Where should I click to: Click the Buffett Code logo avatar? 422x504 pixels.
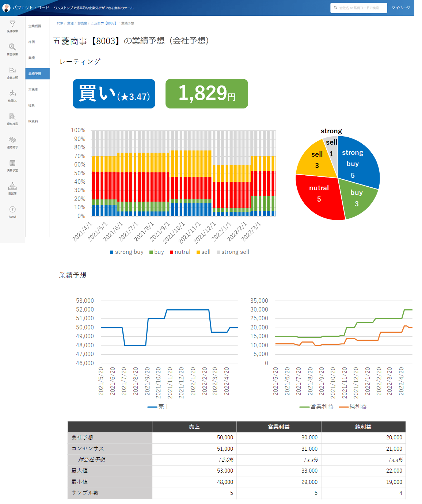(x=6, y=8)
